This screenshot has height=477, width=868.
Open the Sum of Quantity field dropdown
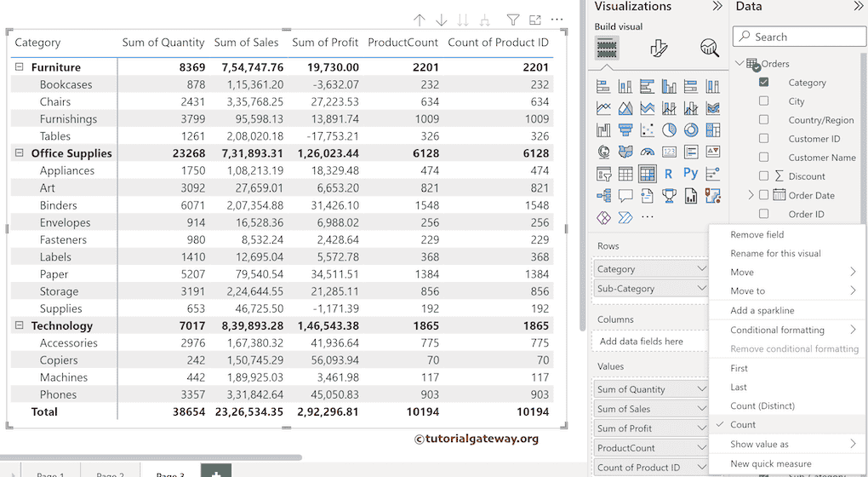tap(701, 389)
